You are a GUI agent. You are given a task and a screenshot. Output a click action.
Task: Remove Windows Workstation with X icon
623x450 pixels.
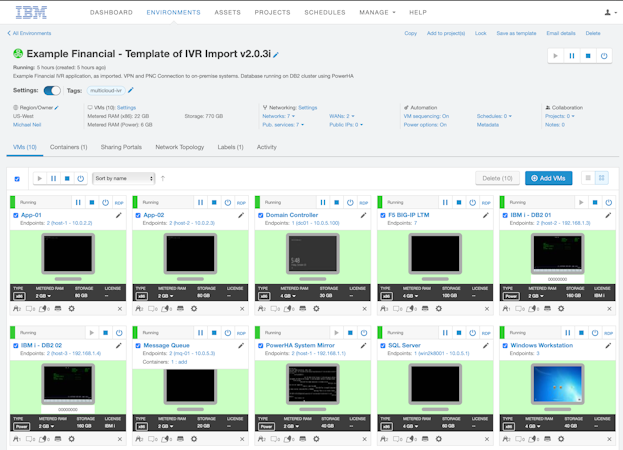609,439
